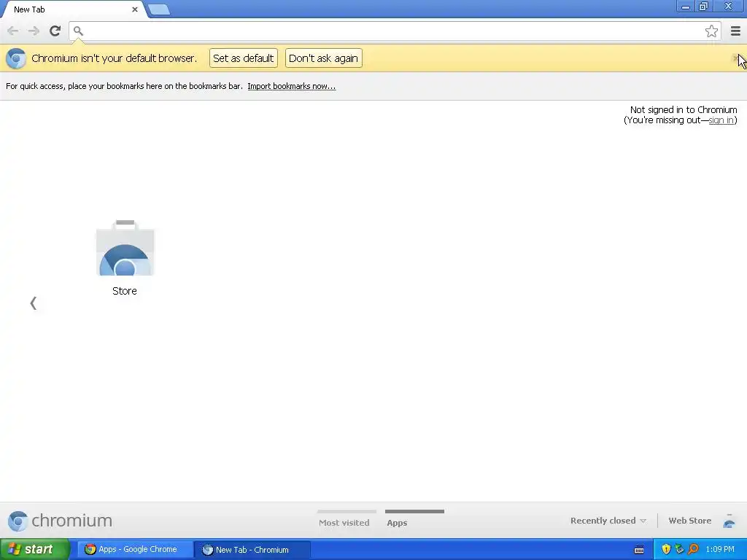Click Set as default button

coord(244,58)
